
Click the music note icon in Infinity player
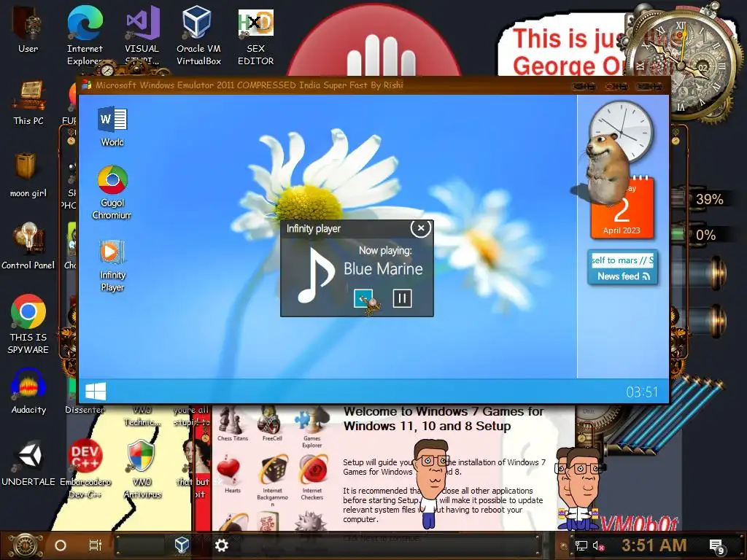click(x=315, y=276)
